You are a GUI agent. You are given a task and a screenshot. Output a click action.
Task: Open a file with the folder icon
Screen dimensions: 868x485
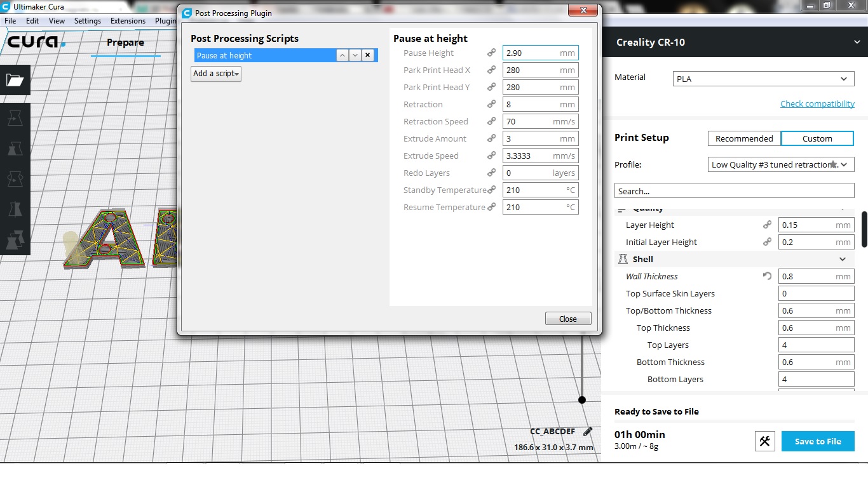tap(15, 80)
